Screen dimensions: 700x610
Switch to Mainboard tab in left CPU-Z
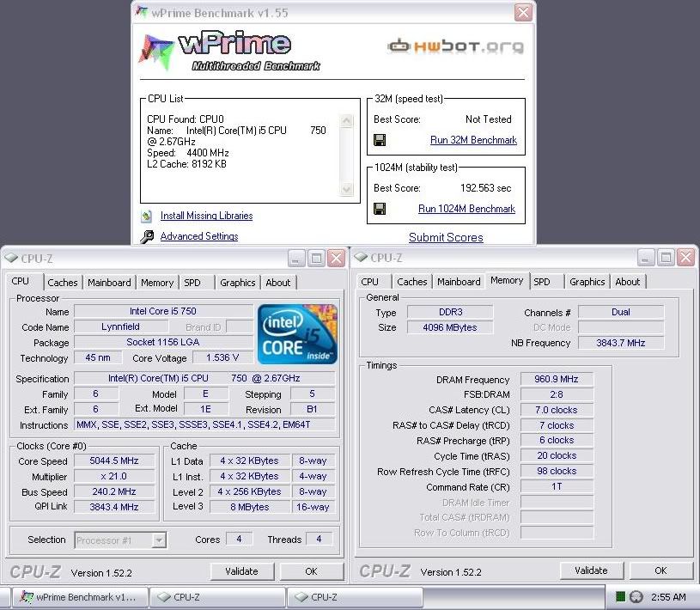pos(109,283)
